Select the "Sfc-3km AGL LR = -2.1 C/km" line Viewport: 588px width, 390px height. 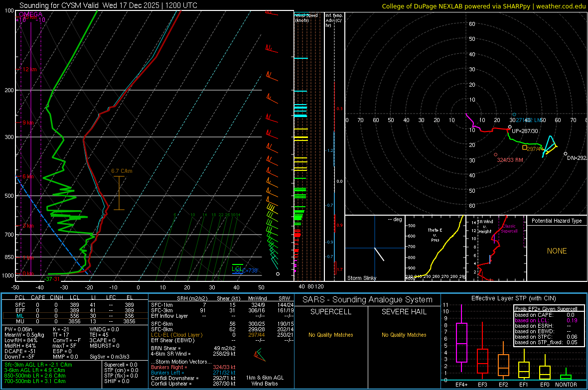pyautogui.click(x=38, y=365)
